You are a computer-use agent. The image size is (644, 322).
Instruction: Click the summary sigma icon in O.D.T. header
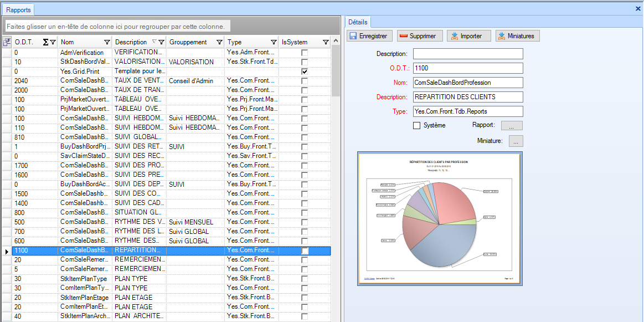pyautogui.click(x=45, y=42)
